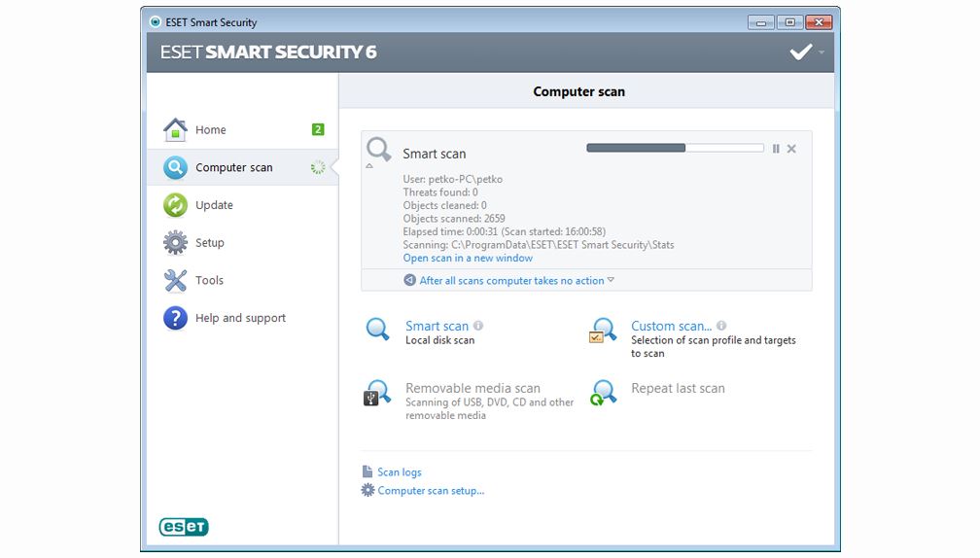This screenshot has height=558, width=980.
Task: Click the protection status checkmark icon
Action: (801, 52)
